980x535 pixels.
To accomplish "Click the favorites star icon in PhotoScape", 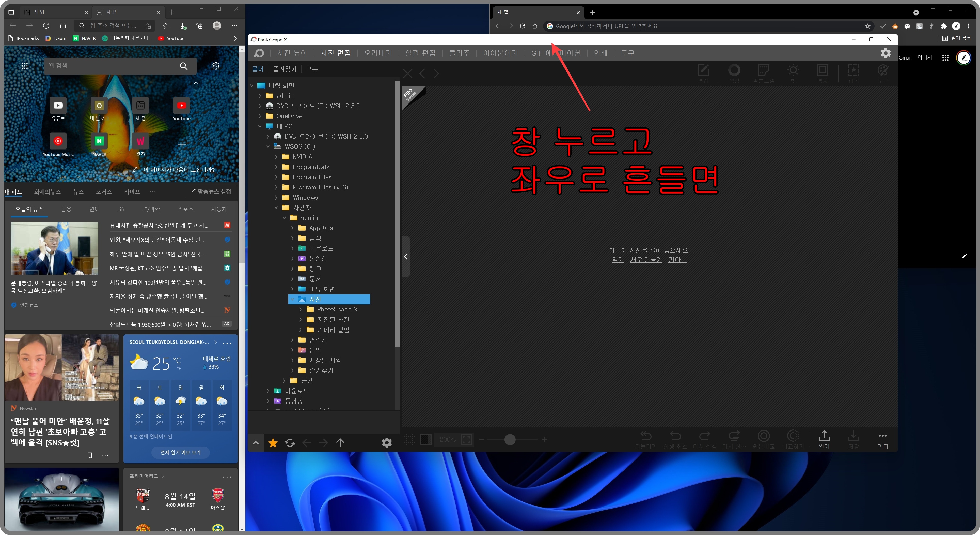I will point(273,442).
